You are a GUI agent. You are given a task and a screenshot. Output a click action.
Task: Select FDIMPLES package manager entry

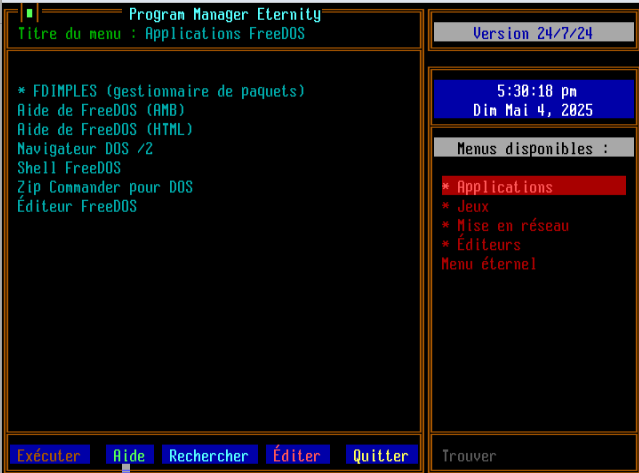pyautogui.click(x=161, y=91)
